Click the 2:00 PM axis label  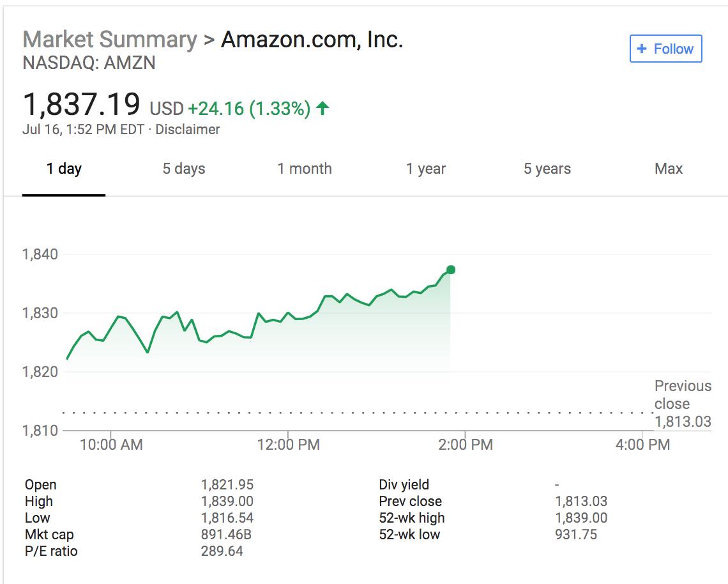coord(466,445)
